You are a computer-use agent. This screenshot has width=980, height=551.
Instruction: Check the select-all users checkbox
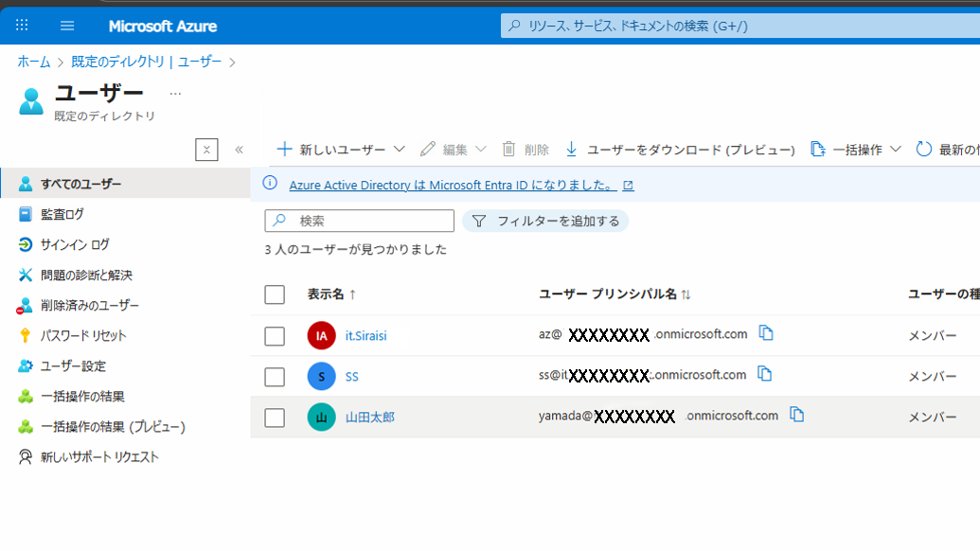(274, 294)
